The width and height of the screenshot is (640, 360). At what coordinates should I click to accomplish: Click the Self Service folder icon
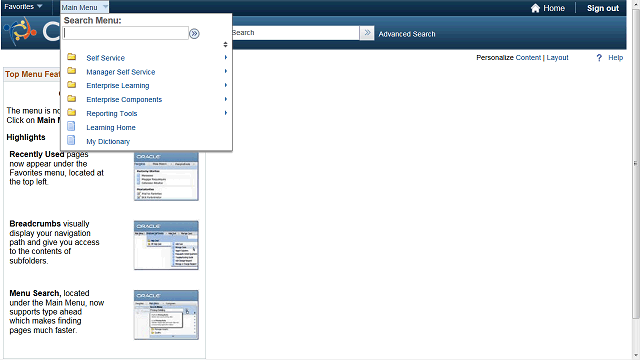(x=71, y=57)
